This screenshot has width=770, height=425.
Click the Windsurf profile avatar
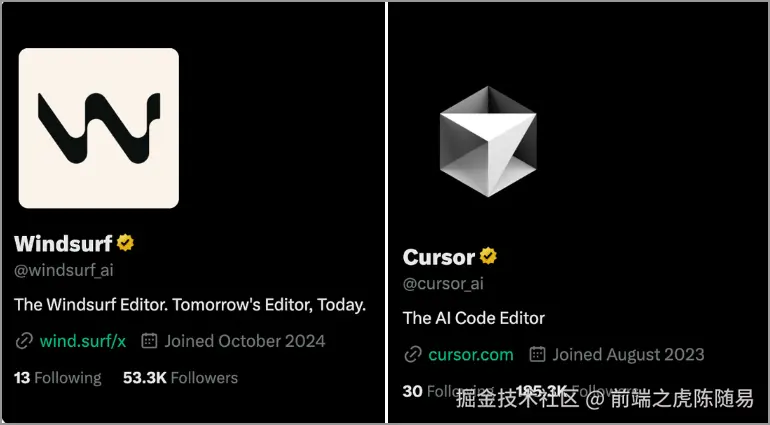click(x=98, y=128)
